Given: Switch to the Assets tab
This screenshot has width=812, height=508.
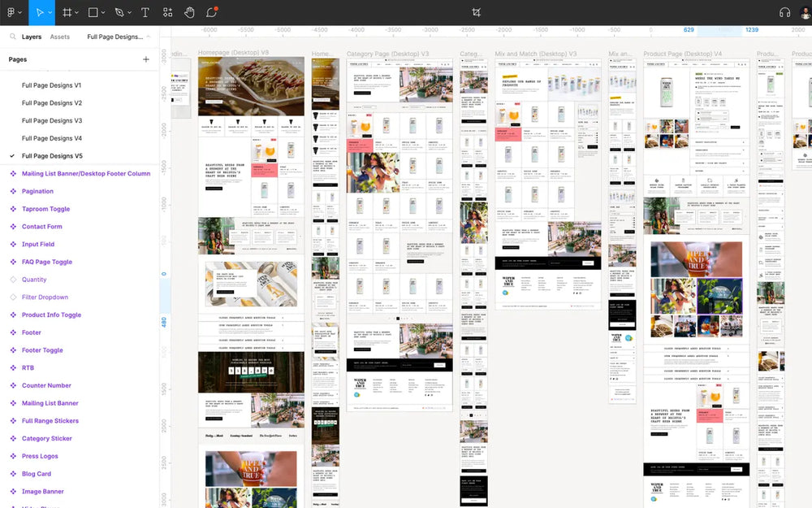Looking at the screenshot, I should coord(59,37).
